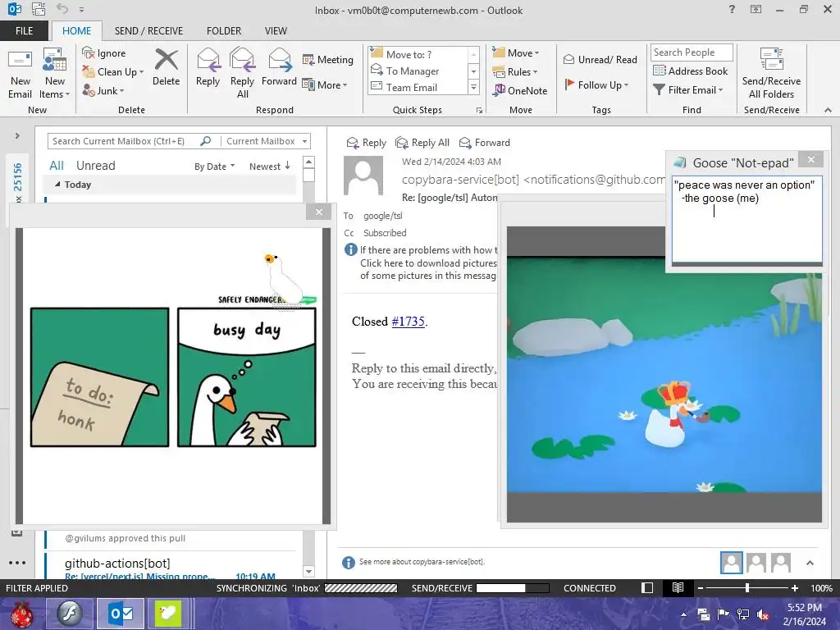Expand the collapsed folder pane
This screenshot has height=630, width=840.
[17, 135]
